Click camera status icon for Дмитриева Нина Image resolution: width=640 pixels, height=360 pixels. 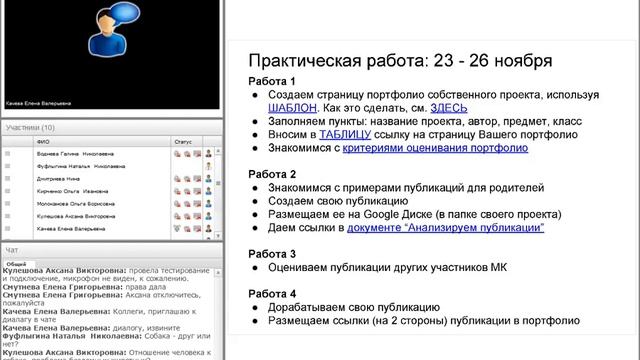[187, 179]
